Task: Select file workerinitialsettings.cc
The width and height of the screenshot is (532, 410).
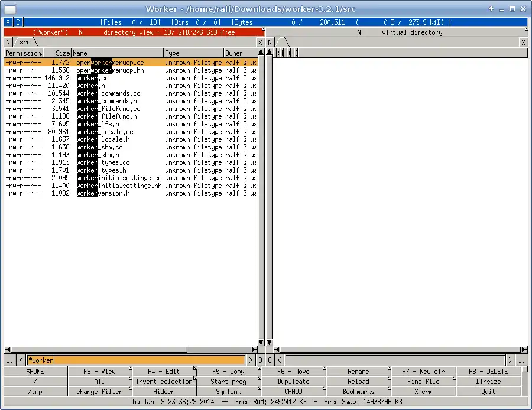Action: pos(131,178)
